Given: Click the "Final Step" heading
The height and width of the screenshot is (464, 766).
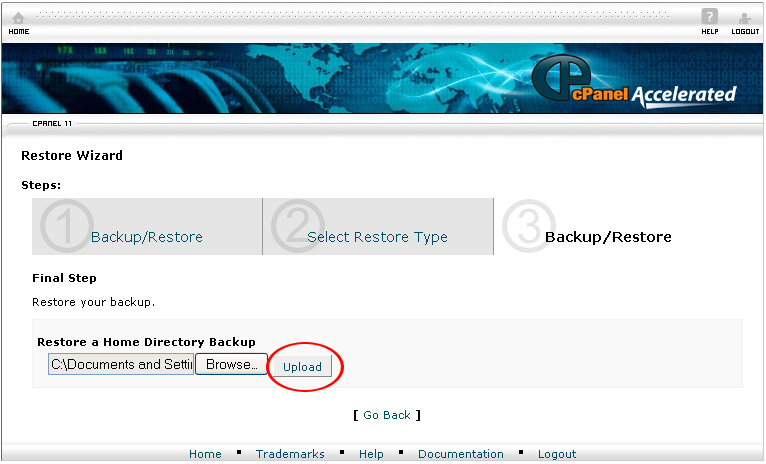Looking at the screenshot, I should (64, 278).
